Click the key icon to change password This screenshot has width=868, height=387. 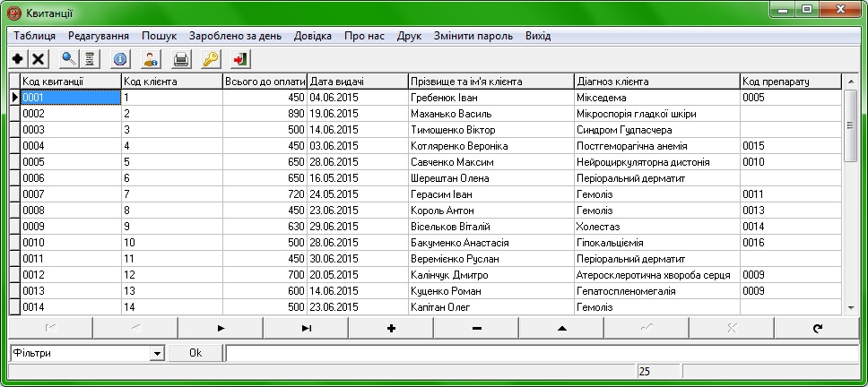(x=211, y=58)
